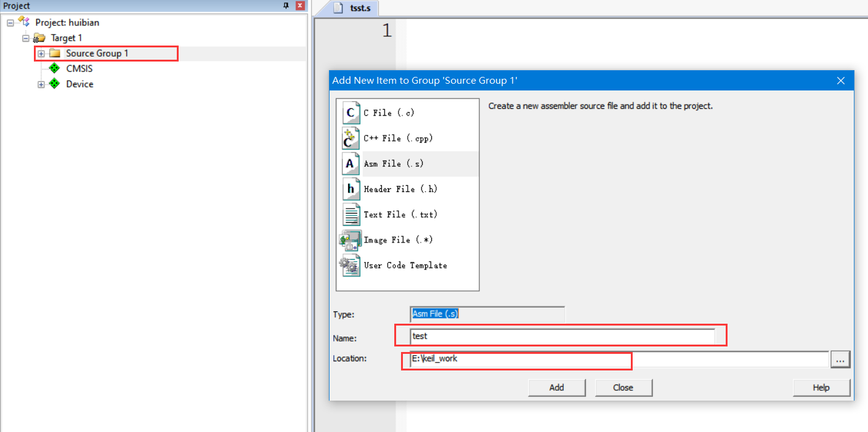The height and width of the screenshot is (432, 868).
Task: Select the 'Image File (.*)' label text
Action: pos(398,240)
